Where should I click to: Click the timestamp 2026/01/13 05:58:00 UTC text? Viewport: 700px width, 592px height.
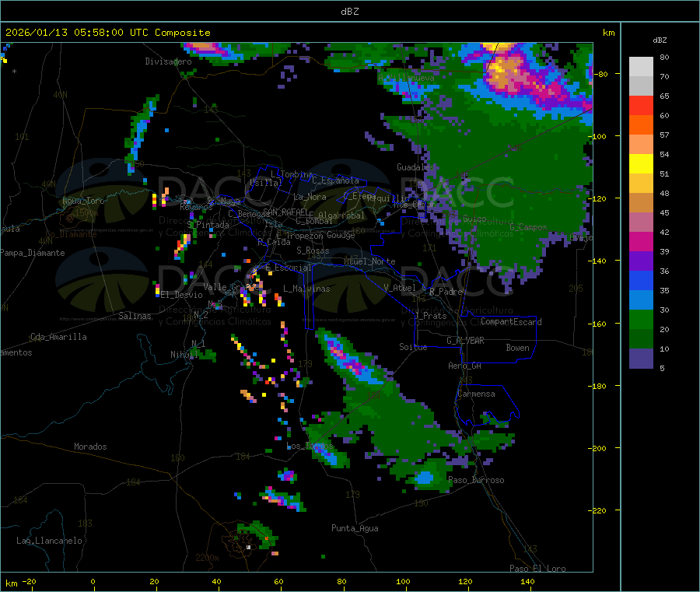point(77,33)
